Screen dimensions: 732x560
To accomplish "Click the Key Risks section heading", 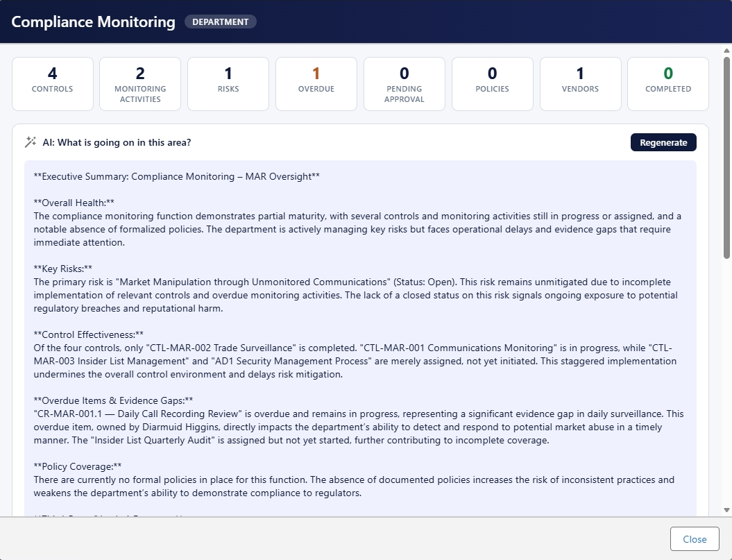I will click(63, 269).
